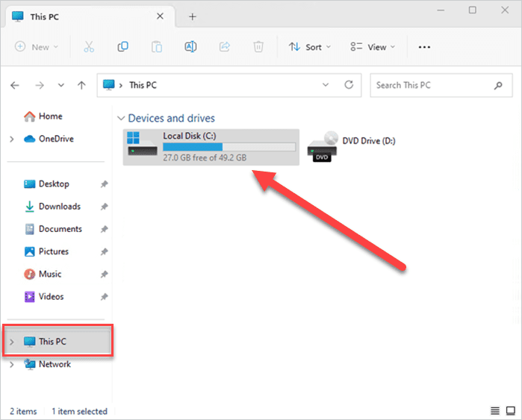This screenshot has width=522, height=420.
Task: Open the New item dropdown
Action: point(37,47)
